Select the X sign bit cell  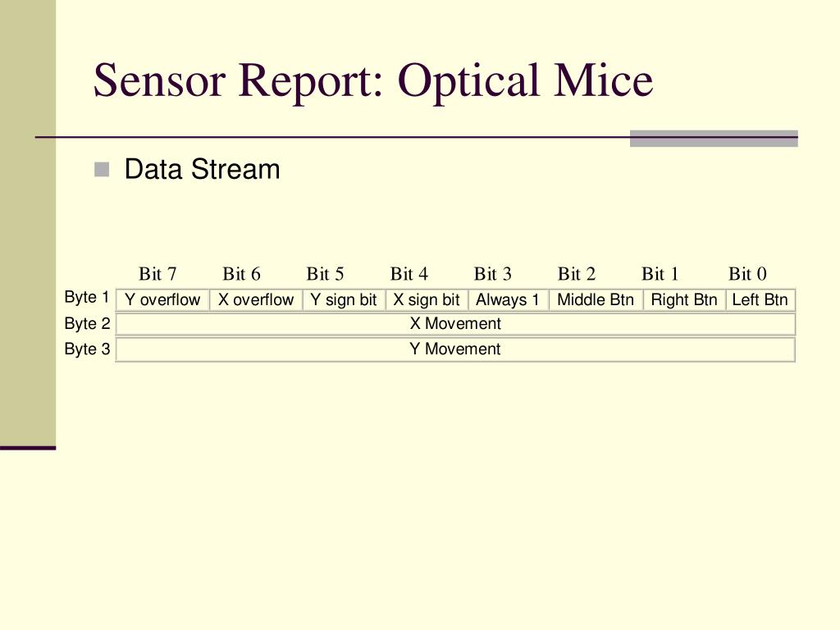tap(427, 299)
